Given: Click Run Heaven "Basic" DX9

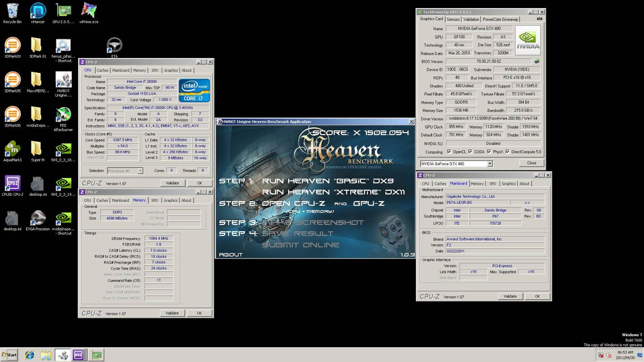Looking at the screenshot, I should pos(328,181).
